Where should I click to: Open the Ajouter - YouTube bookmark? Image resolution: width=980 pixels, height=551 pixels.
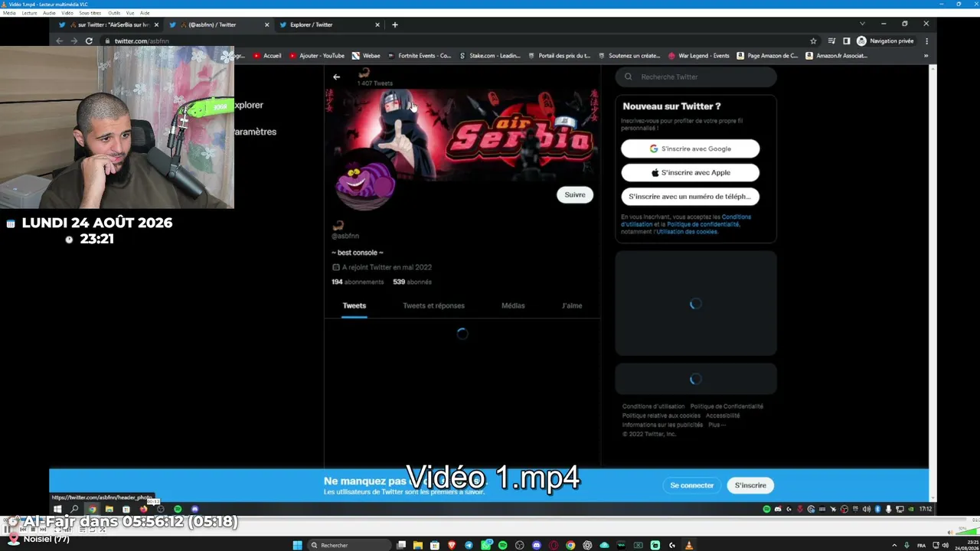pos(317,56)
